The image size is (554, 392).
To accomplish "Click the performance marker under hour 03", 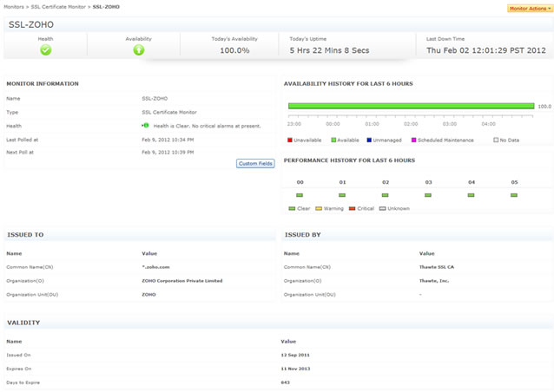I will point(428,195).
